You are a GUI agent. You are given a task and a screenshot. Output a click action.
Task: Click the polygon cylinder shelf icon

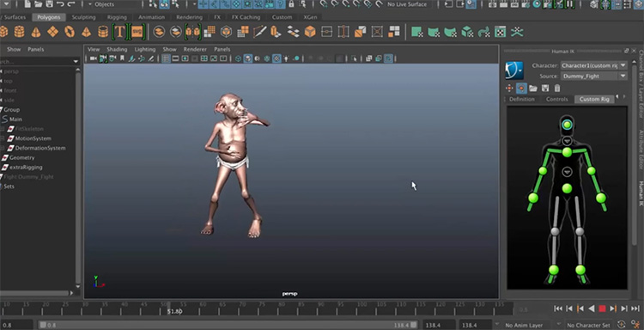coord(19,32)
